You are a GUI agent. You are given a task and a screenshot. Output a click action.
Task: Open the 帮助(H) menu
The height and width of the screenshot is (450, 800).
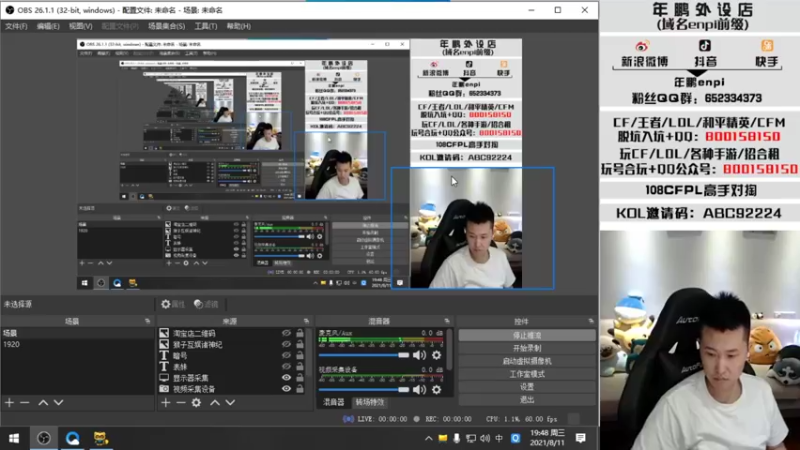coord(238,26)
